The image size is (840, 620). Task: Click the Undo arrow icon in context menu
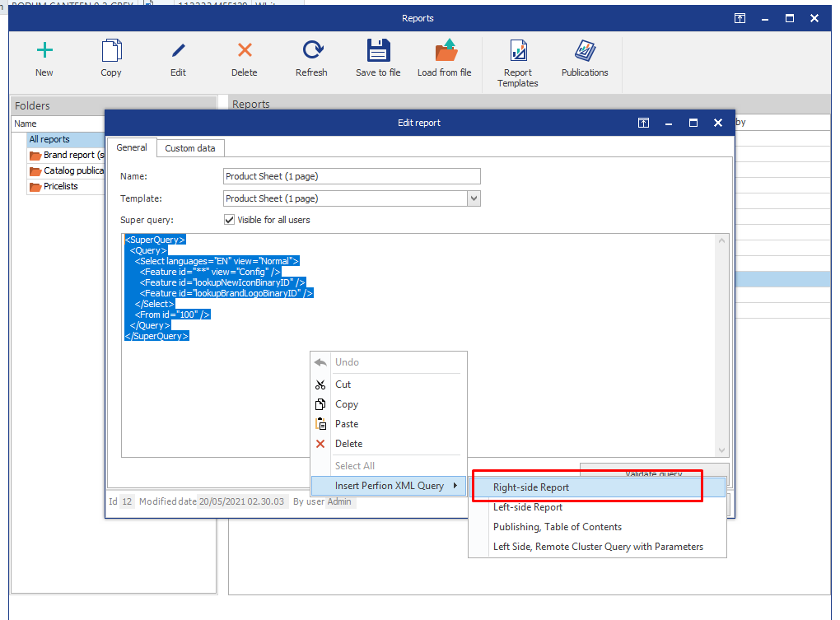tap(320, 362)
